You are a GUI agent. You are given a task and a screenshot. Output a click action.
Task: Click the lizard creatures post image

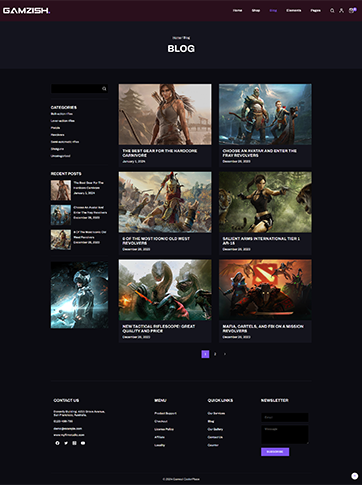click(x=165, y=290)
